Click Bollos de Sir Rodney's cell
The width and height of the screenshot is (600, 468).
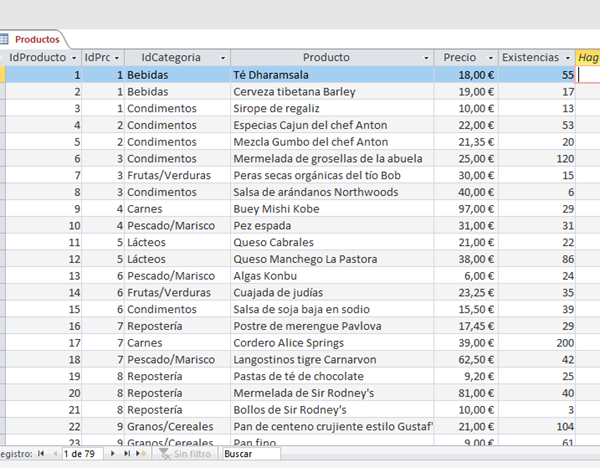[x=332, y=410]
